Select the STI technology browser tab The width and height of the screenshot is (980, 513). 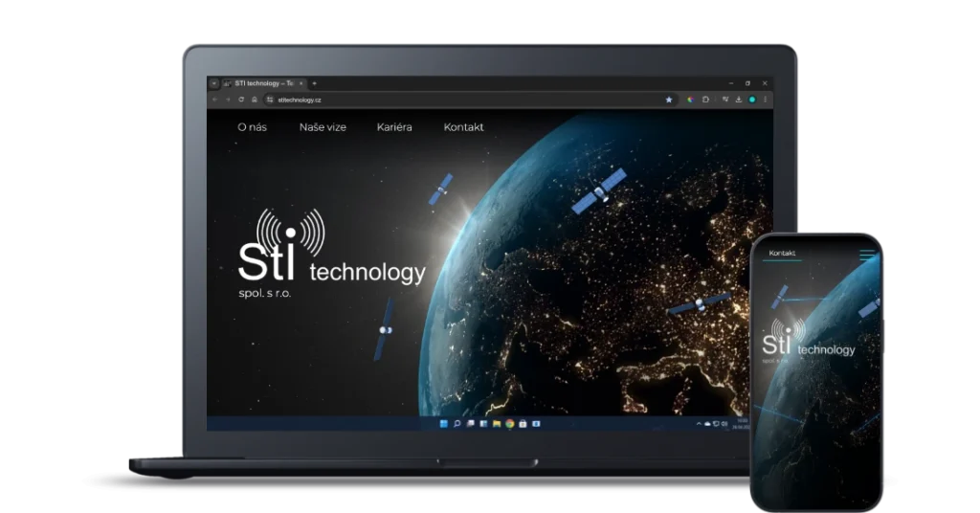264,83
